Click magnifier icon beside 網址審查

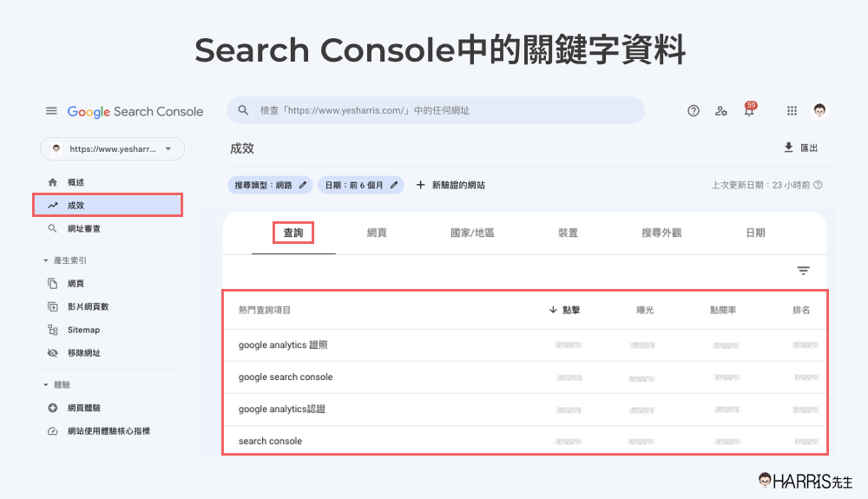tap(53, 228)
